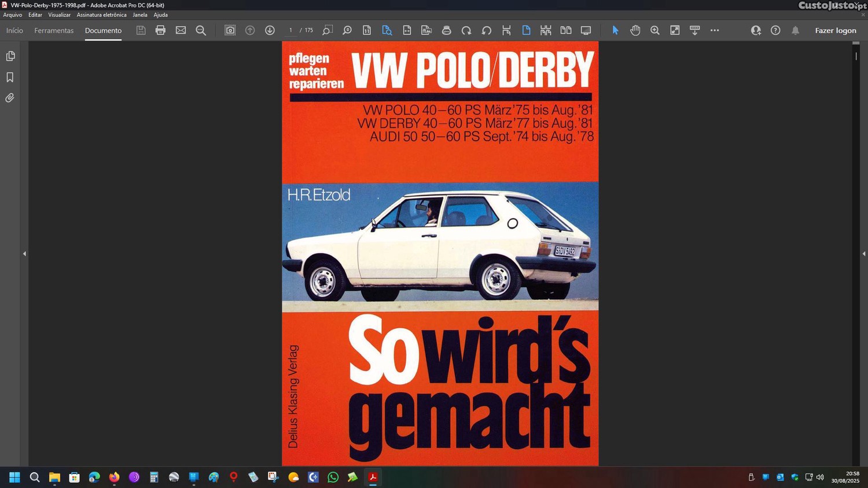
Task: Enable the arrow selection tool
Action: tap(615, 30)
